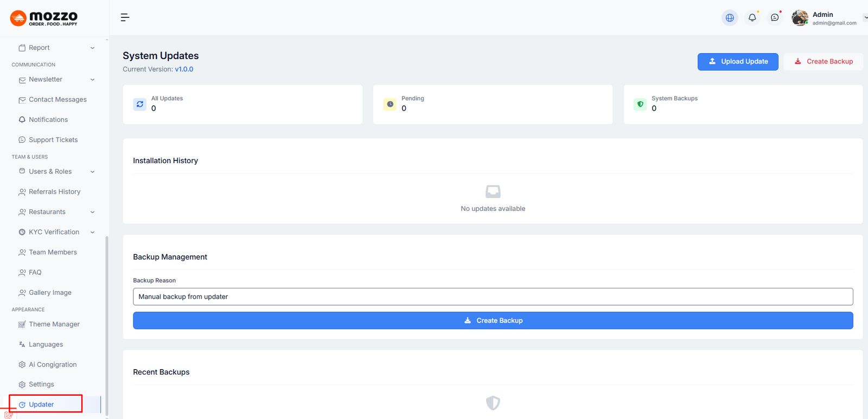The width and height of the screenshot is (868, 419).
Task: Click the Admin profile avatar
Action: [x=800, y=18]
